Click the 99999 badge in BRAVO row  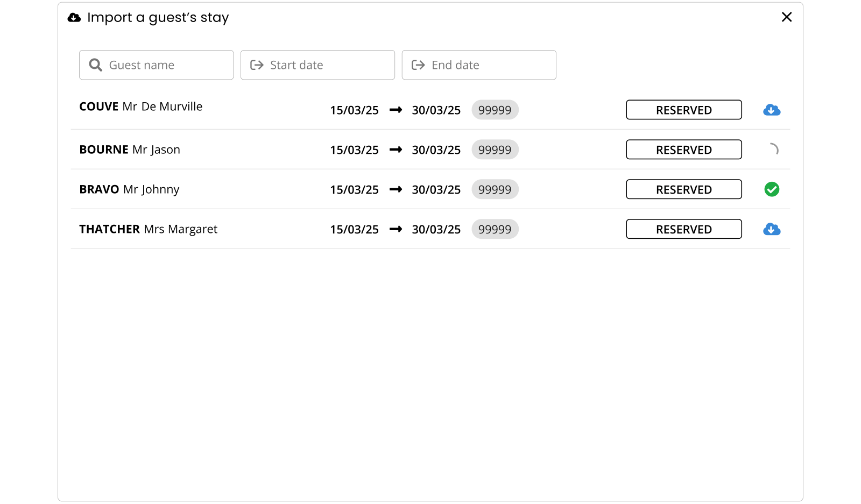pos(495,189)
